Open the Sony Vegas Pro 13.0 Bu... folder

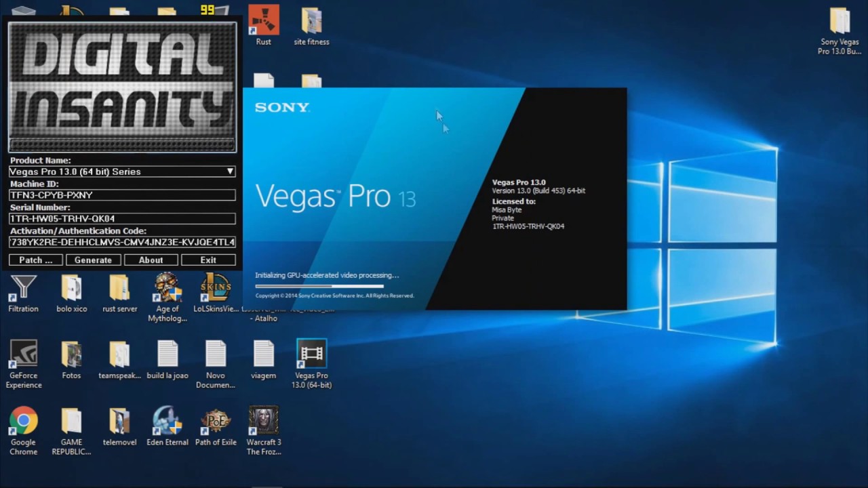pos(840,30)
